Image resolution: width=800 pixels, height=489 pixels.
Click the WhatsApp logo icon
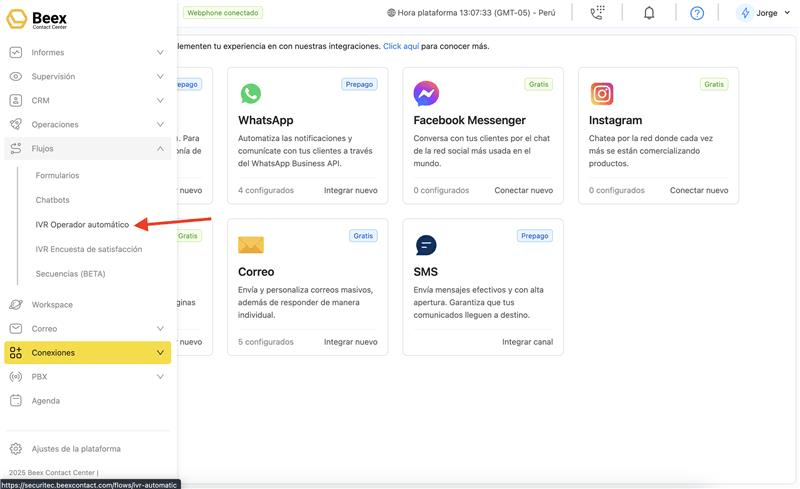[251, 94]
